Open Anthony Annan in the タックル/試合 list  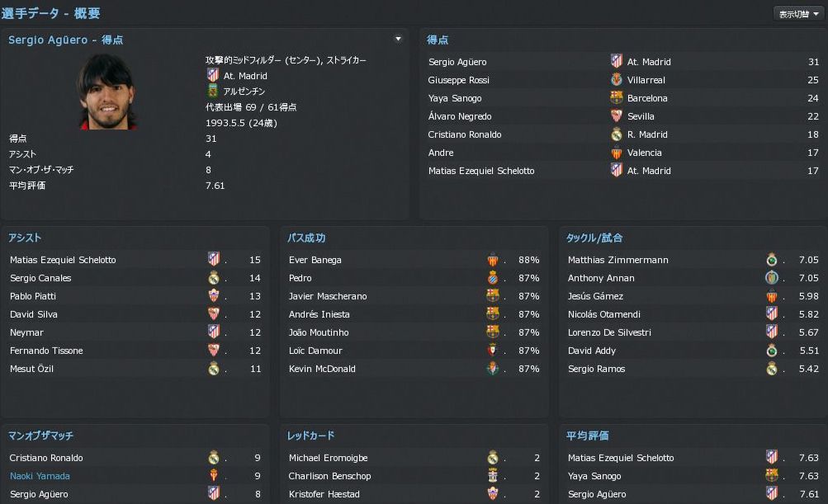601,278
